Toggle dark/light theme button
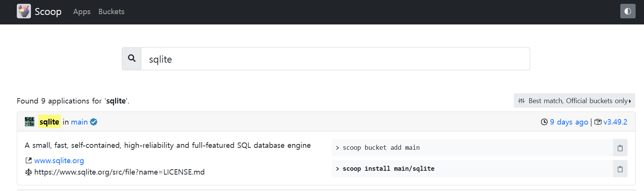644x191 pixels. point(628,11)
